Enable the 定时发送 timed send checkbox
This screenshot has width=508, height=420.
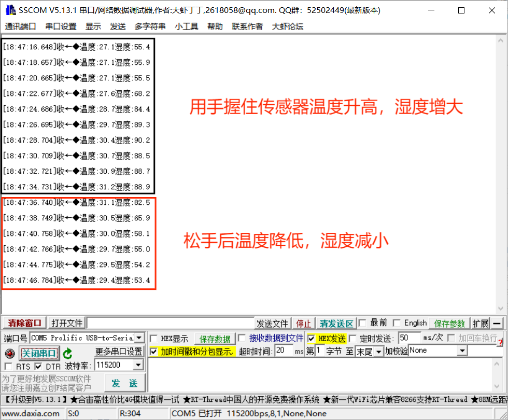point(351,338)
